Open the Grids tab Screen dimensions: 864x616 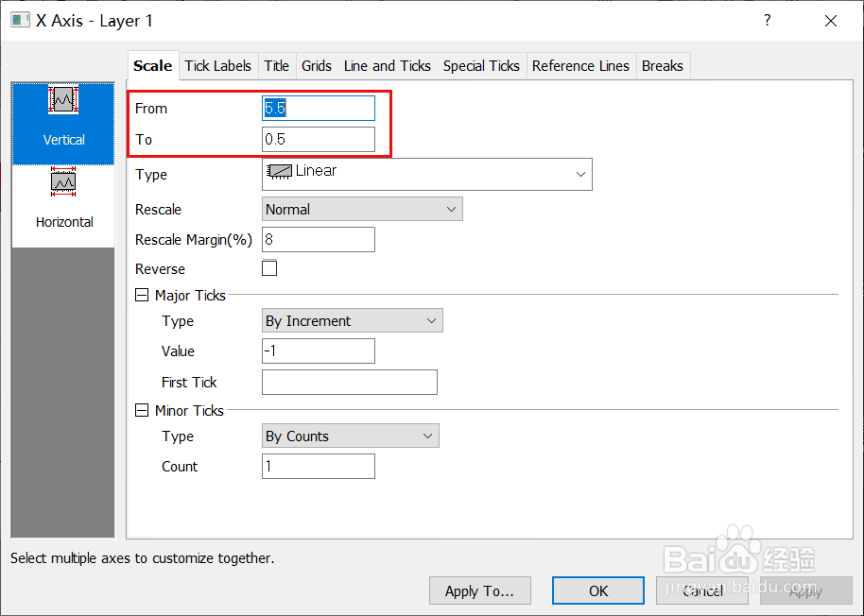pyautogui.click(x=317, y=66)
